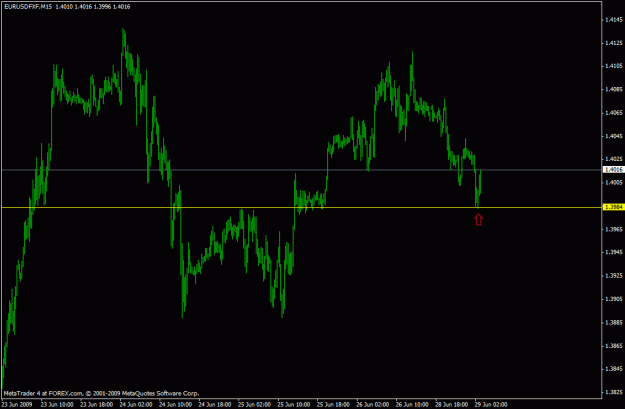Image resolution: width=625 pixels, height=409 pixels.
Task: Select the yellow horizontal line at 1.3984
Action: point(301,208)
